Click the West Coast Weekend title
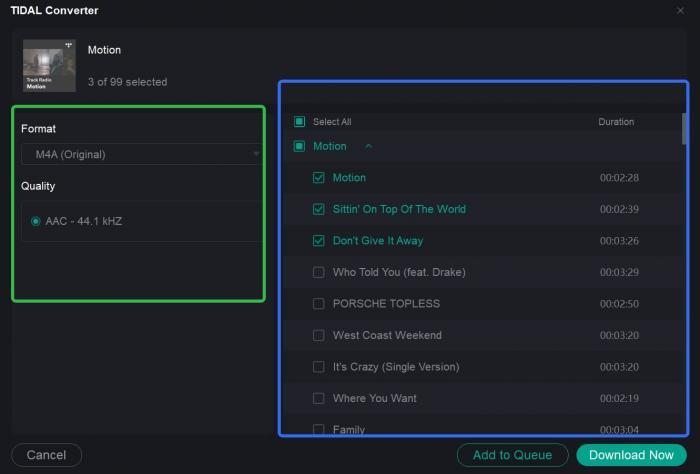The height and width of the screenshot is (474, 700). 387,335
